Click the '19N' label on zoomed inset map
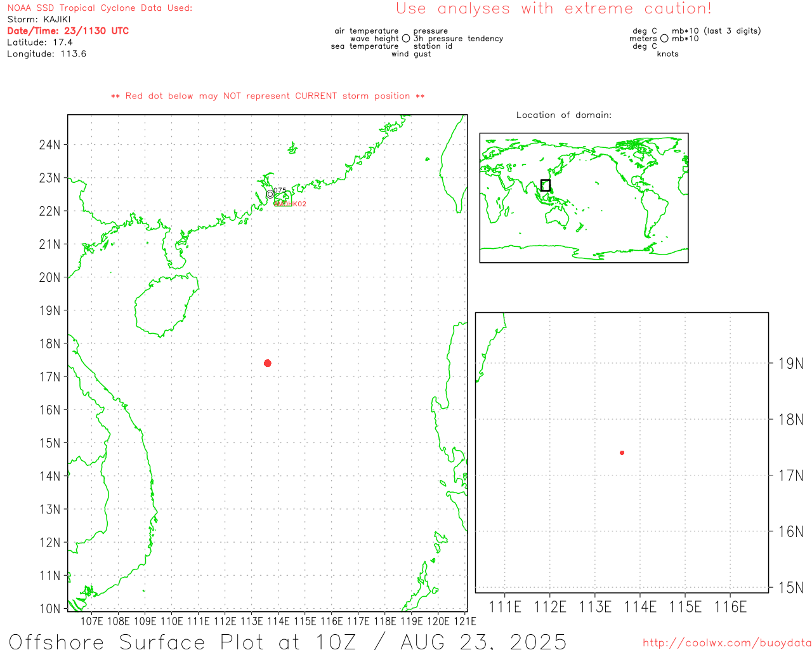Image resolution: width=812 pixels, height=650 pixels. [x=791, y=364]
